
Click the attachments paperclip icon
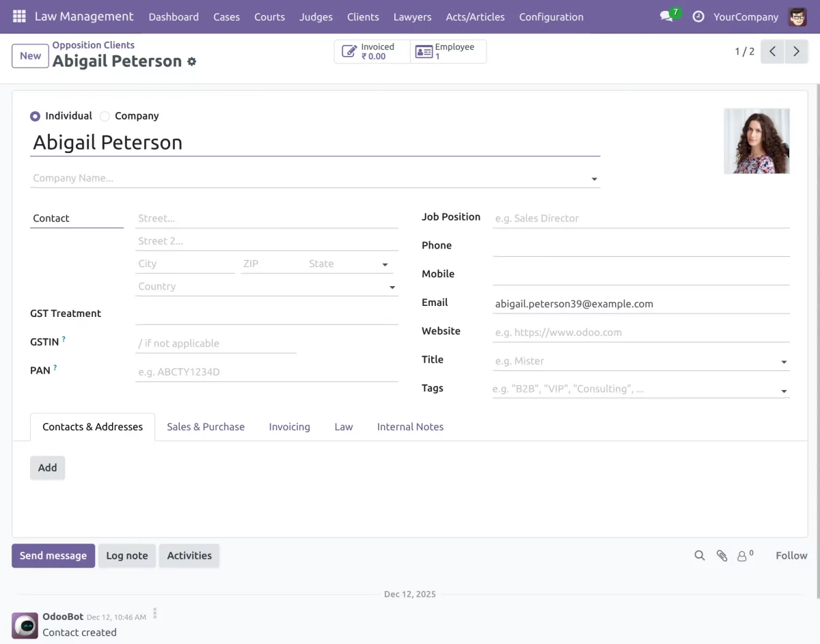tap(722, 555)
